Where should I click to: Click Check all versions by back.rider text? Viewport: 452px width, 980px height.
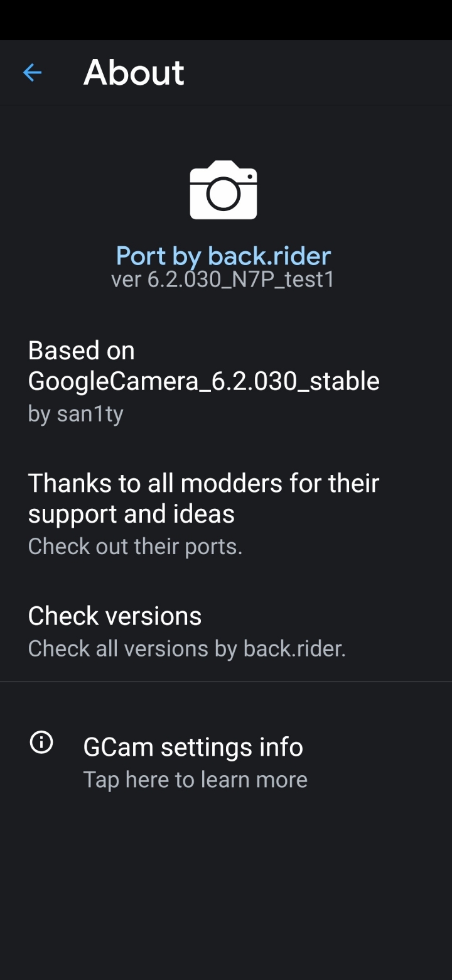[x=187, y=648]
